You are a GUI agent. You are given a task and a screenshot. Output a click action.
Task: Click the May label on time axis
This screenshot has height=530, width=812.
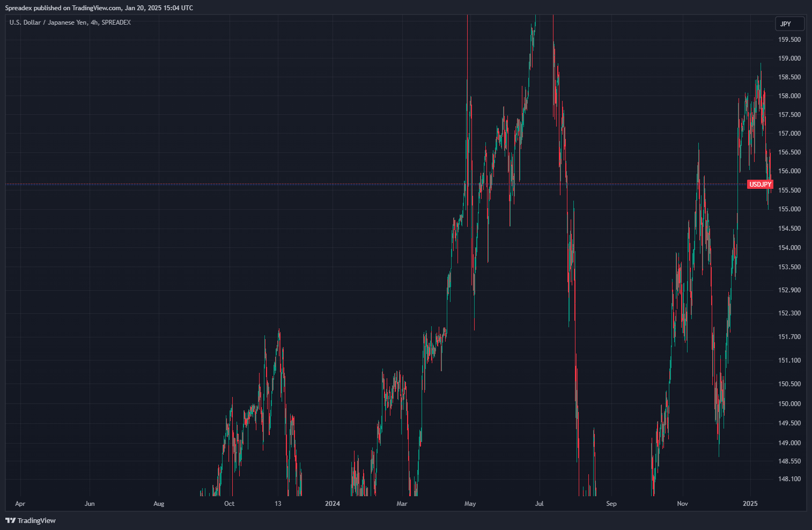(470, 504)
